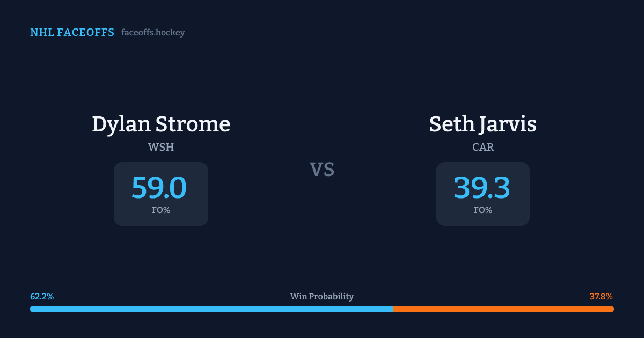The width and height of the screenshot is (644, 338).
Task: Click the CAR team abbreviation
Action: tap(483, 147)
